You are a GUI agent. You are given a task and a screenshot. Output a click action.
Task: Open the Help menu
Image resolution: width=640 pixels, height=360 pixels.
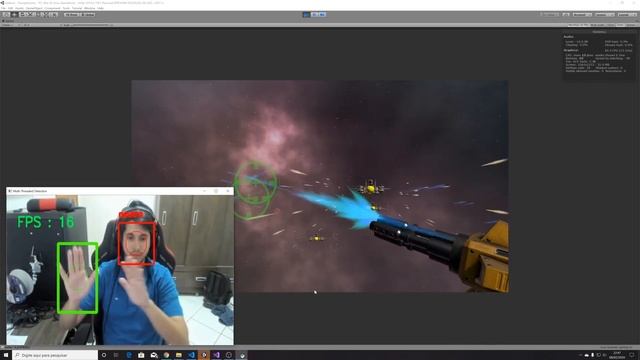pos(100,8)
